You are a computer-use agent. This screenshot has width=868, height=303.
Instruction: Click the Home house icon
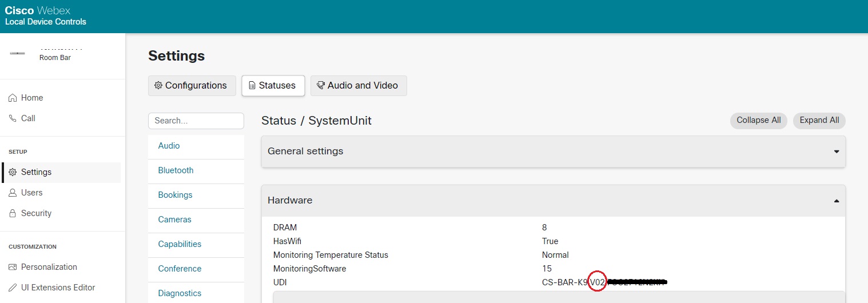[13, 98]
